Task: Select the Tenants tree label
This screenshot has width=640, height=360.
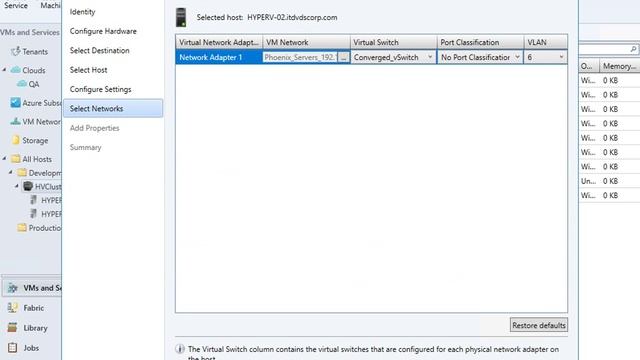Action: point(35,51)
